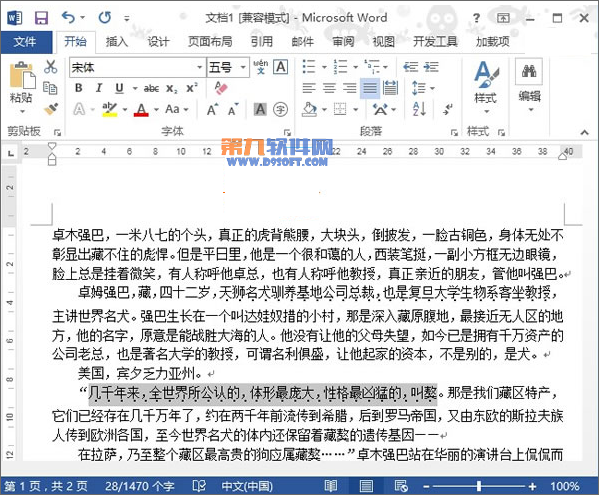Expand the bullets list dropdown arrow
Screen dimensions: 599x495
(324, 67)
